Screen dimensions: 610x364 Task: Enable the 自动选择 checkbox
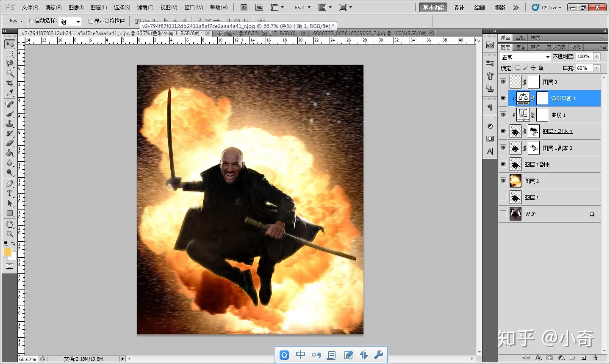click(x=31, y=21)
